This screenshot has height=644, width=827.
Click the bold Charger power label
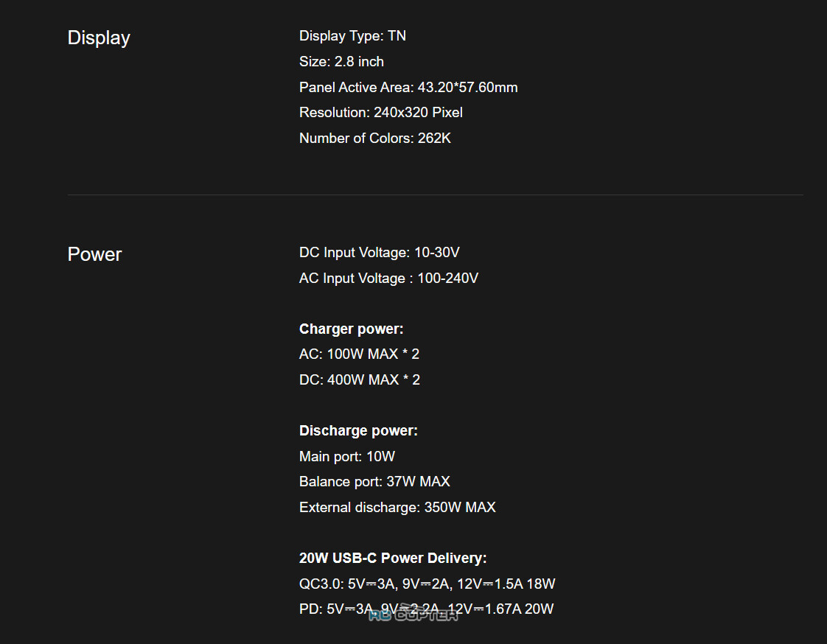[352, 329]
